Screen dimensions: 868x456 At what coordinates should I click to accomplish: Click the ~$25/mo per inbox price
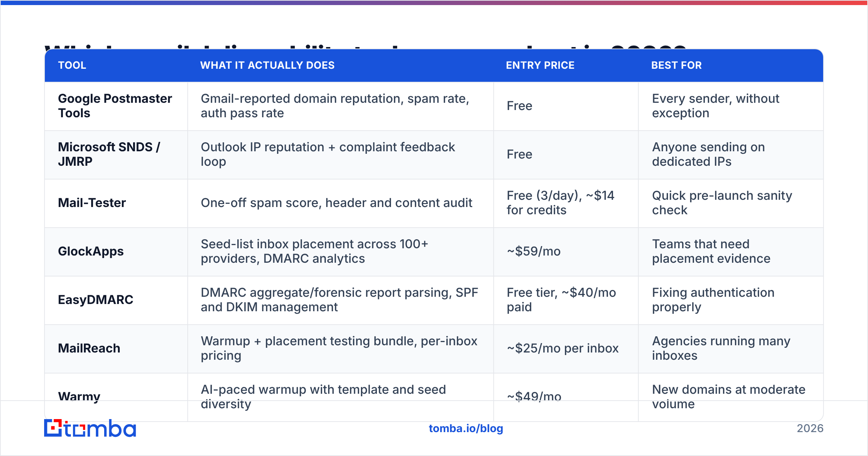pos(562,348)
